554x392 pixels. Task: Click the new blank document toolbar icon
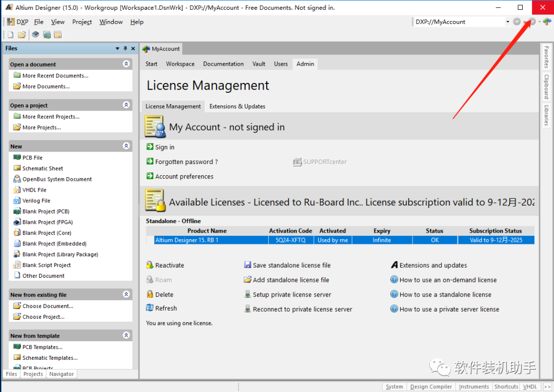tap(11, 34)
